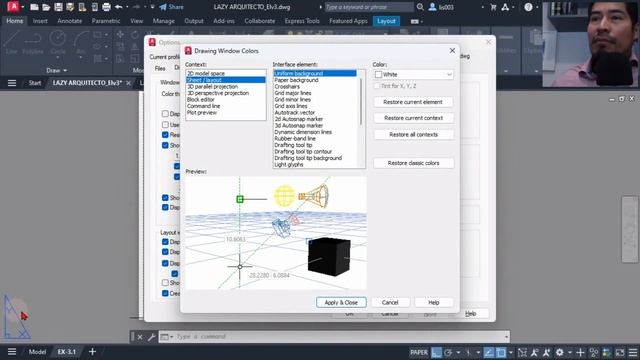Toggle Display paper shadow checkbox
The height and width of the screenshot is (360, 640).
pyautogui.click(x=175, y=273)
